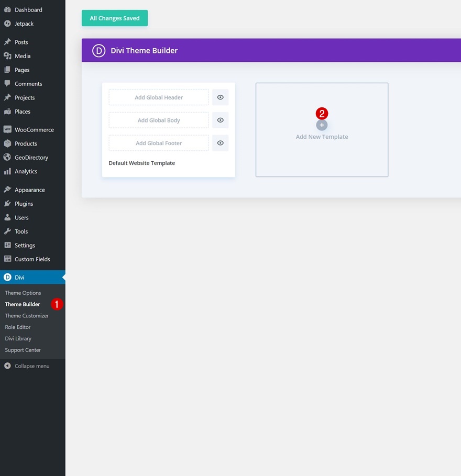Click the Comments speech bubble icon
Screen dimensions: 461x476
click(x=7, y=83)
